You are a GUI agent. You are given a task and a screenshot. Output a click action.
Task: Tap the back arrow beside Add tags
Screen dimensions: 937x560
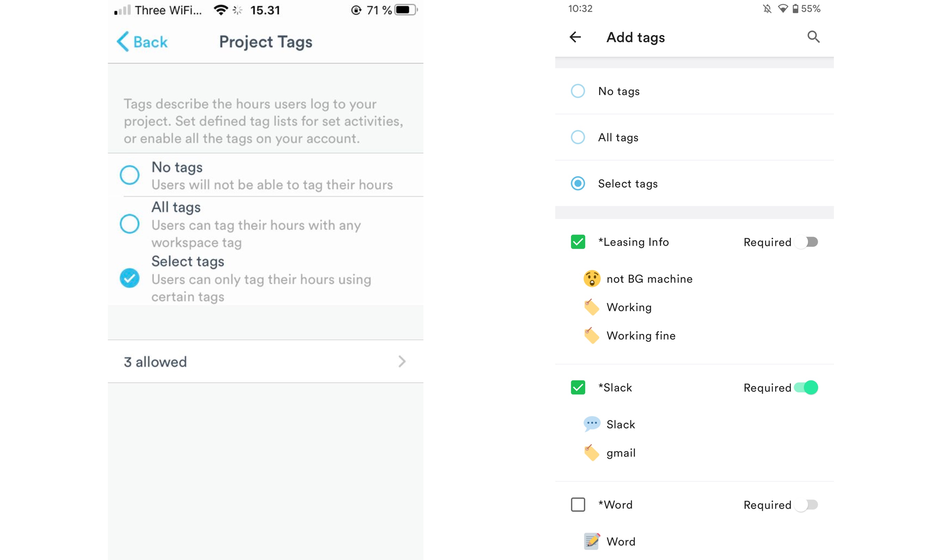coord(575,37)
